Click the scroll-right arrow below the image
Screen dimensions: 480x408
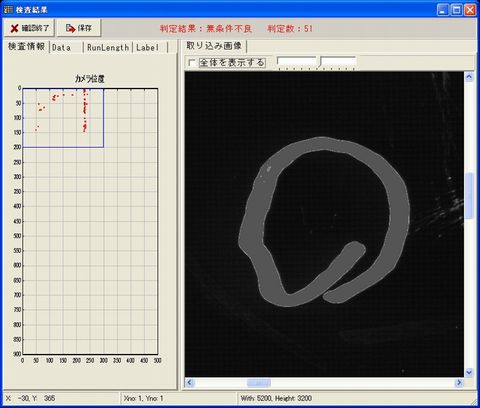pyautogui.click(x=459, y=383)
